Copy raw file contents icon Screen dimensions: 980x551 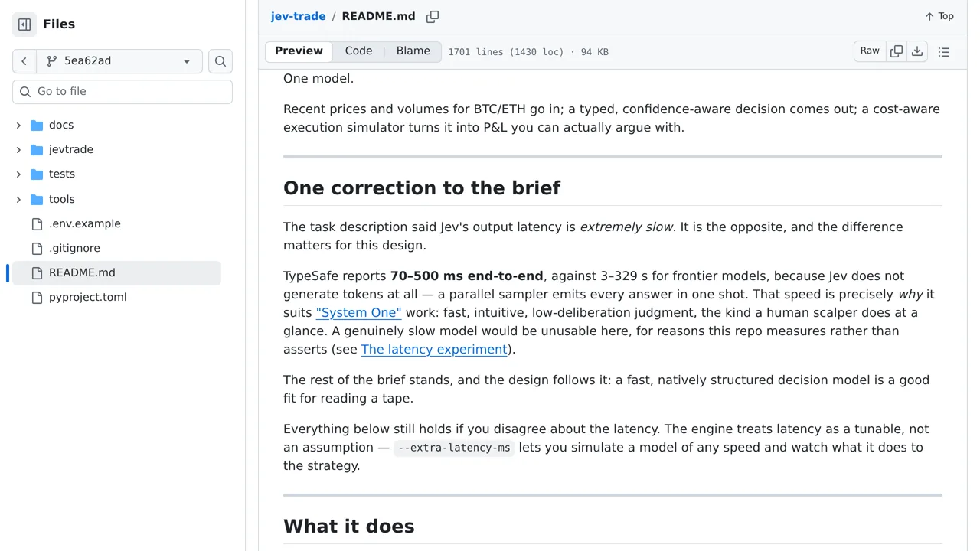point(897,51)
